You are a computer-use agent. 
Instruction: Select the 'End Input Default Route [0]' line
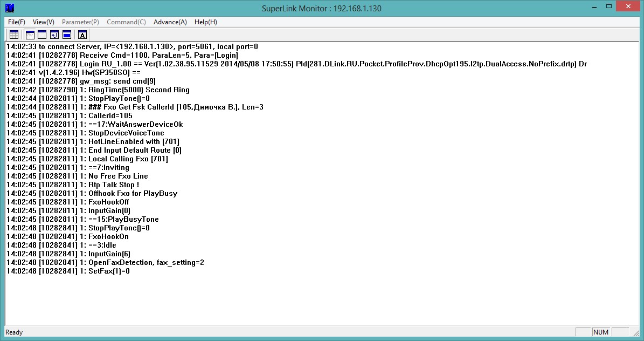tap(94, 150)
